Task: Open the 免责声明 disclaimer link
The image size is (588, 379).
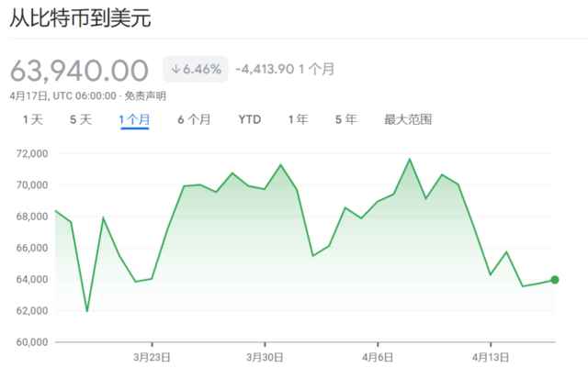Action: tap(145, 95)
